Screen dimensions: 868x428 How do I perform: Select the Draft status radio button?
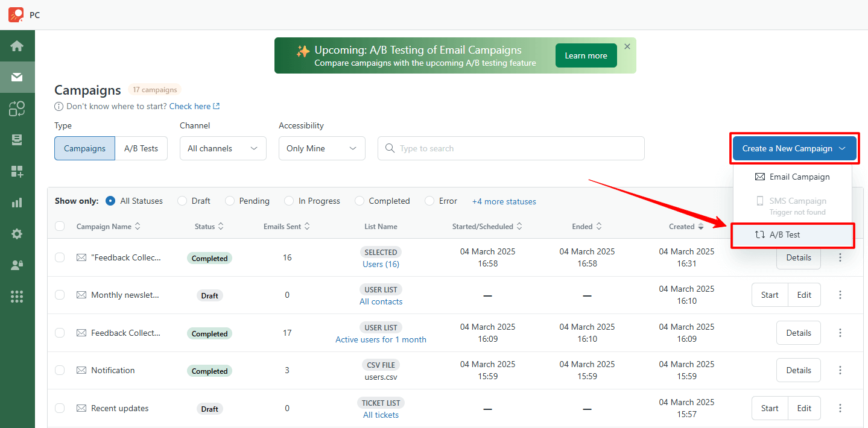(x=182, y=201)
